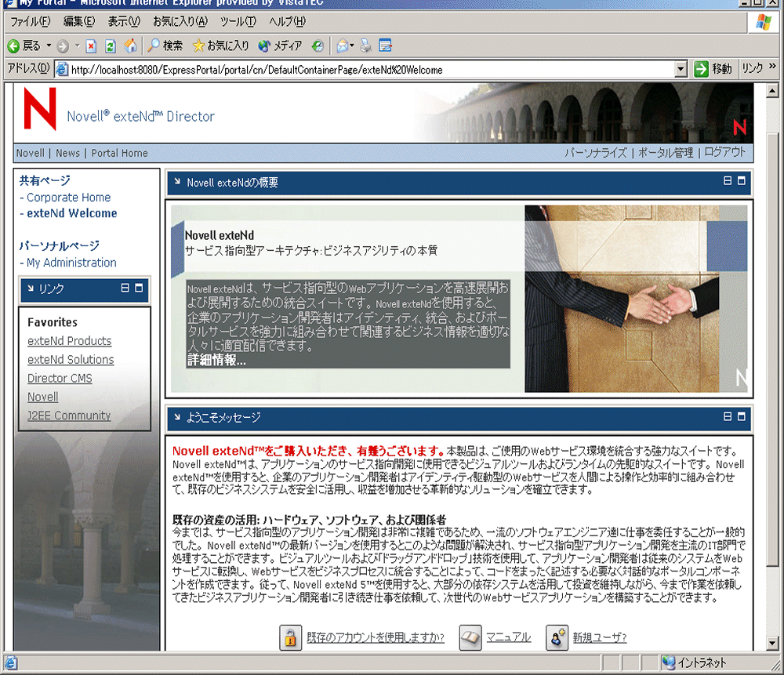The height and width of the screenshot is (675, 784).
Task: Open the exteNd Solutions favorite link
Action: pyautogui.click(x=71, y=360)
